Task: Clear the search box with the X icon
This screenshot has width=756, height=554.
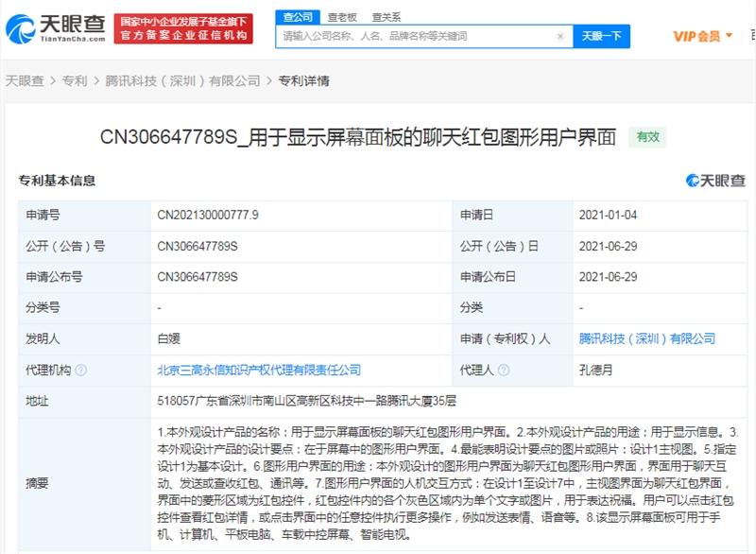Action: (560, 36)
